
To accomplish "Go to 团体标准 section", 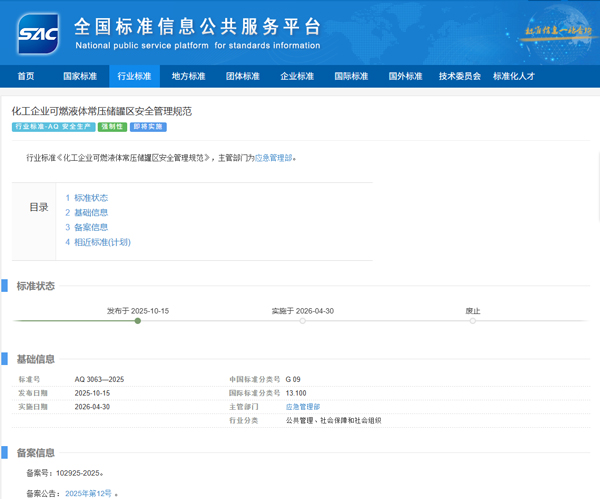I will pos(243,76).
